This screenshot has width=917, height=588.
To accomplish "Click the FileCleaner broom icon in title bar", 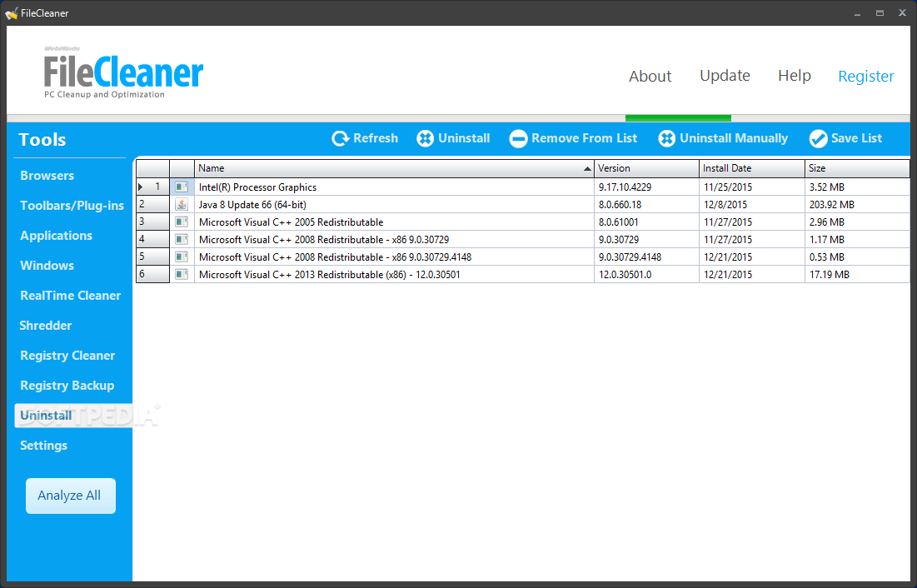I will point(11,12).
